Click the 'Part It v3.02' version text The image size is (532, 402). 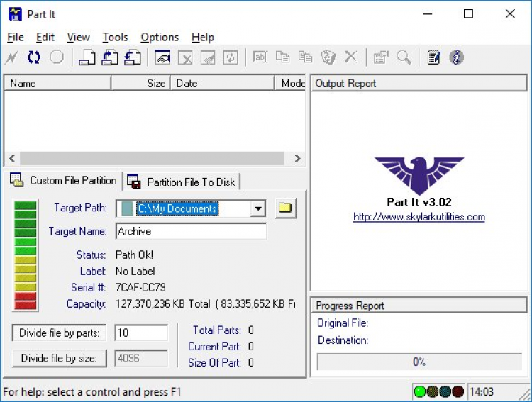pos(419,202)
